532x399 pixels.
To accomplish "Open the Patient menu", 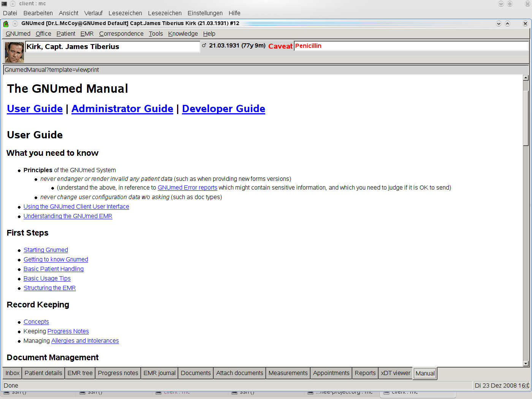I will pyautogui.click(x=66, y=33).
